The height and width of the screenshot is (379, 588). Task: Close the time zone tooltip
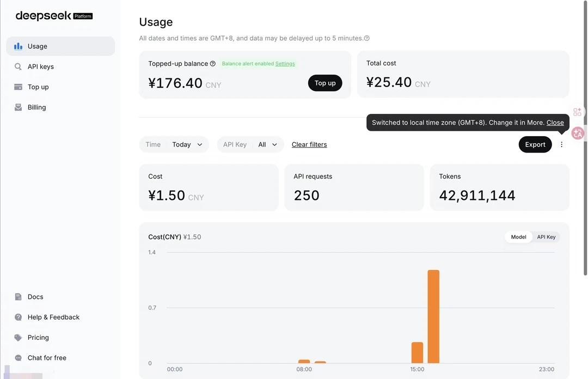(x=555, y=123)
